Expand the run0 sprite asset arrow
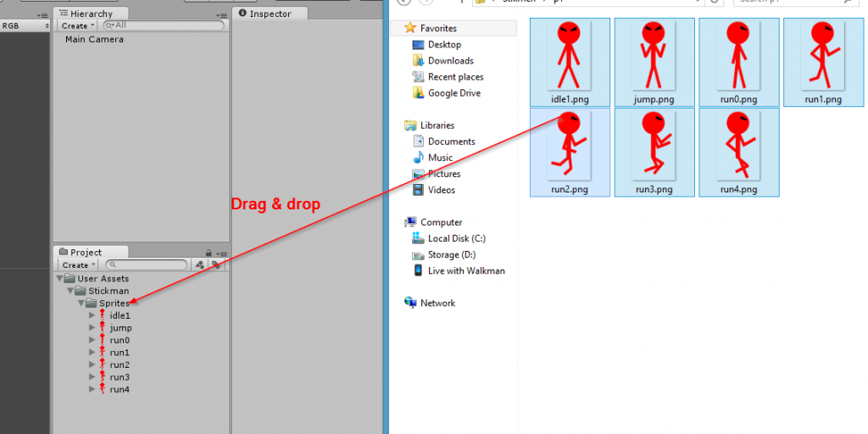The height and width of the screenshot is (434, 868). click(x=92, y=340)
